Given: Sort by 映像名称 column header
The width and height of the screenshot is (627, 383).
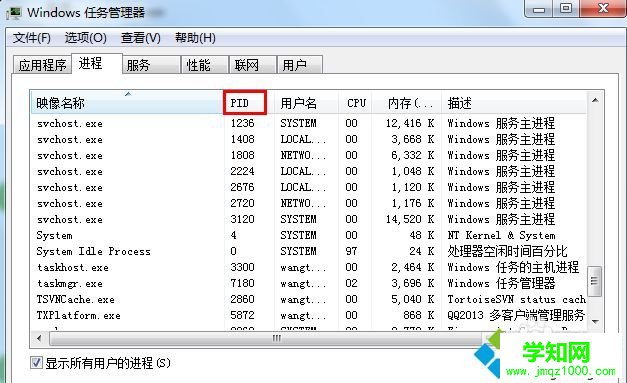Looking at the screenshot, I should (x=127, y=103).
